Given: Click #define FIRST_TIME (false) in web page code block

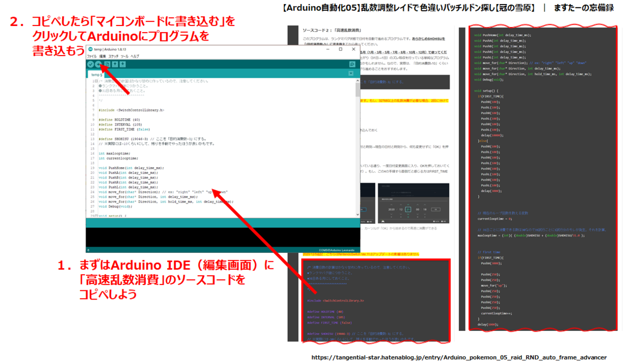Looking at the screenshot, I should (x=330, y=322).
